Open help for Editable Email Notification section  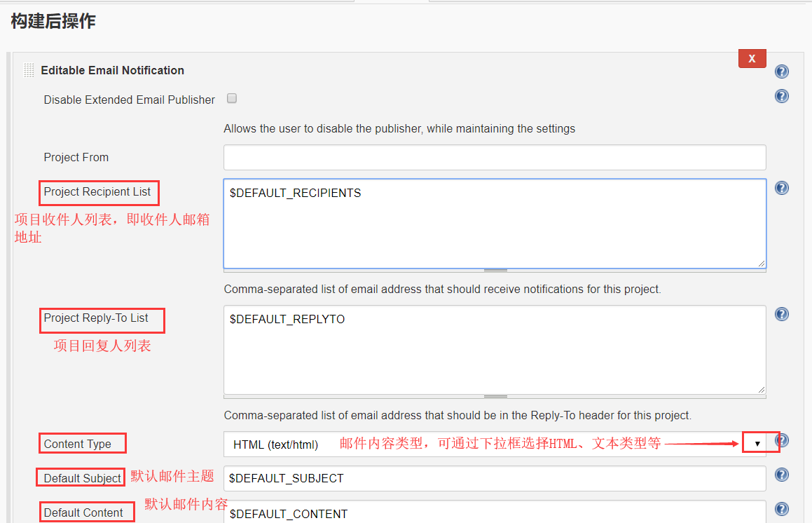point(781,72)
